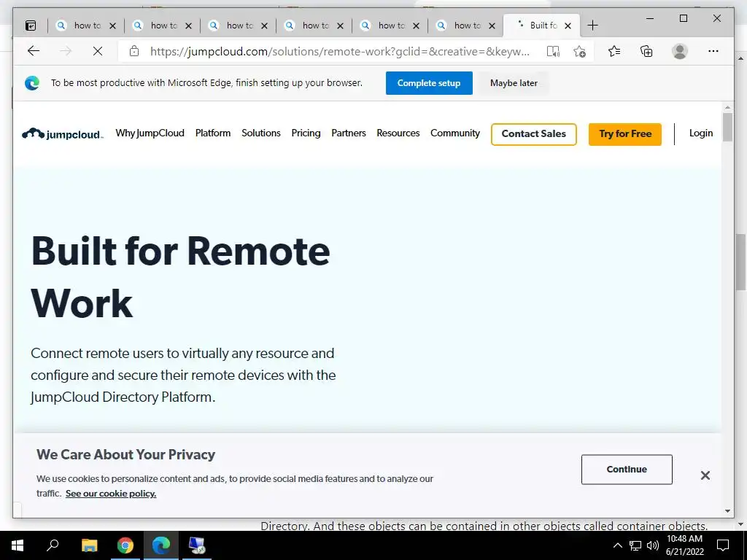Image resolution: width=747 pixels, height=560 pixels.
Task: Close the last 'how to' tab
Action: pos(492,26)
